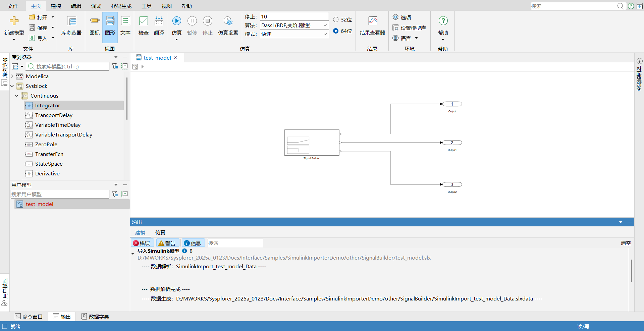Switch canvas view to 文本 mode
The width and height of the screenshot is (644, 331).
click(x=125, y=25)
